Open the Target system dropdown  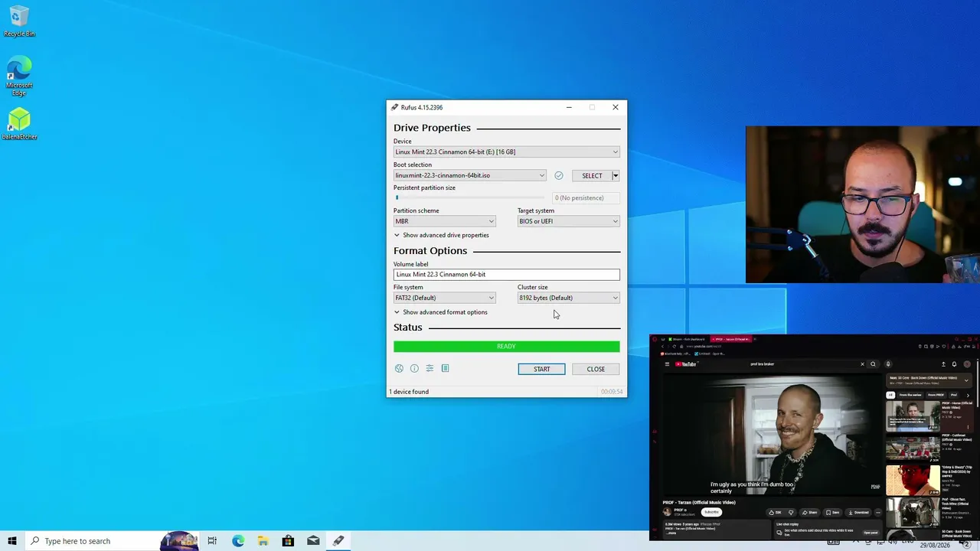click(x=568, y=221)
